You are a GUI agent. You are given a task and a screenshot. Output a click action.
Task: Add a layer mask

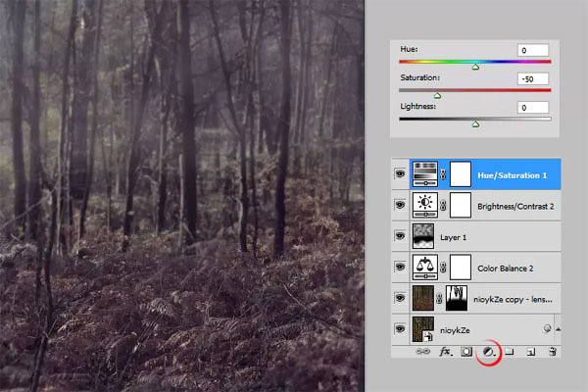point(466,352)
